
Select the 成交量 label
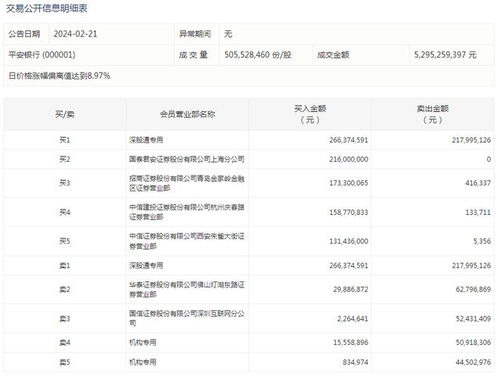point(193,55)
